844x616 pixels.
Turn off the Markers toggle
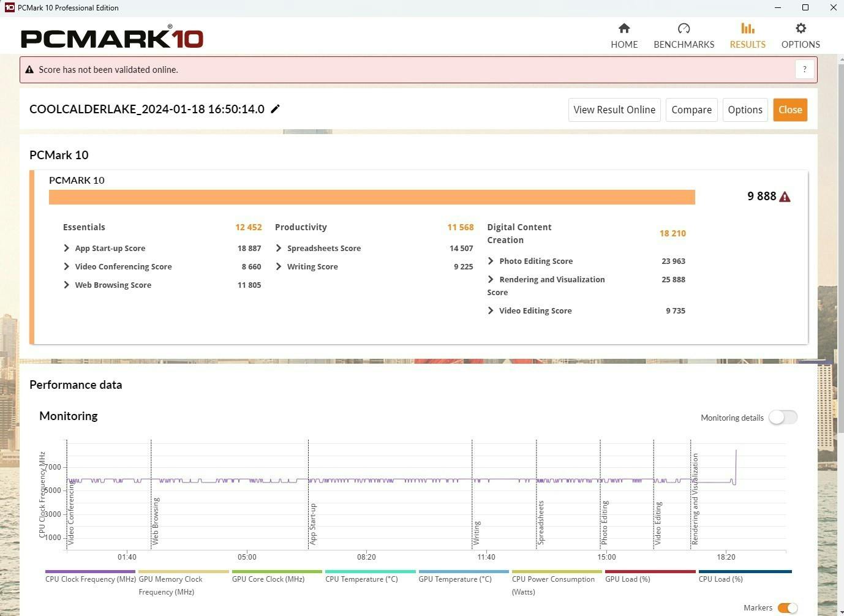(x=787, y=607)
